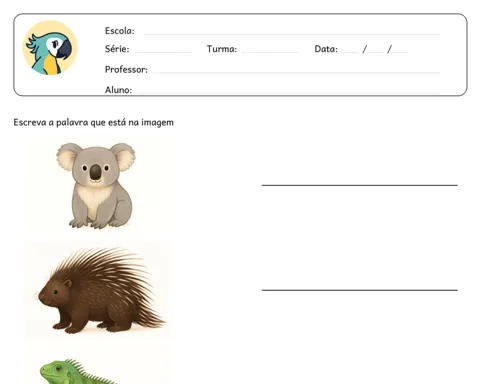Click the day blank in Data
Viewport: 480px width, 384px height.
pos(351,52)
